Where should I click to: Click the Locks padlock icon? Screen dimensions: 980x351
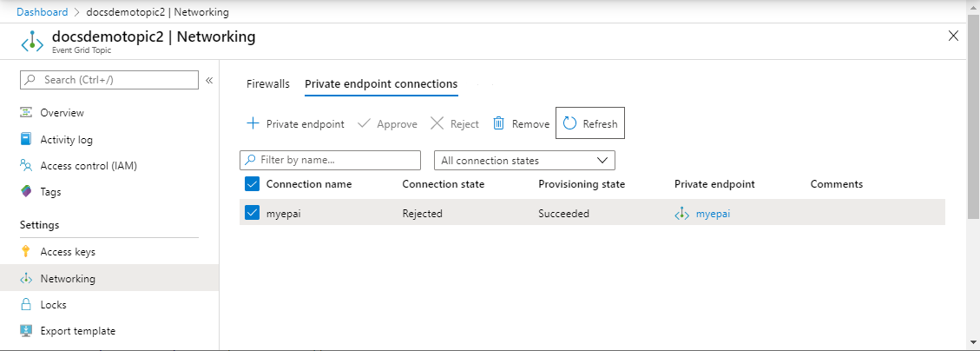click(x=26, y=305)
